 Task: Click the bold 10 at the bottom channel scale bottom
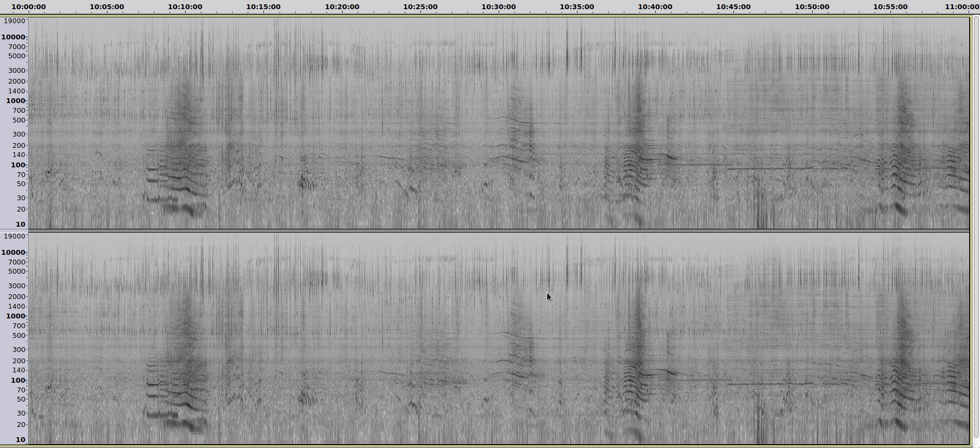tap(21, 440)
